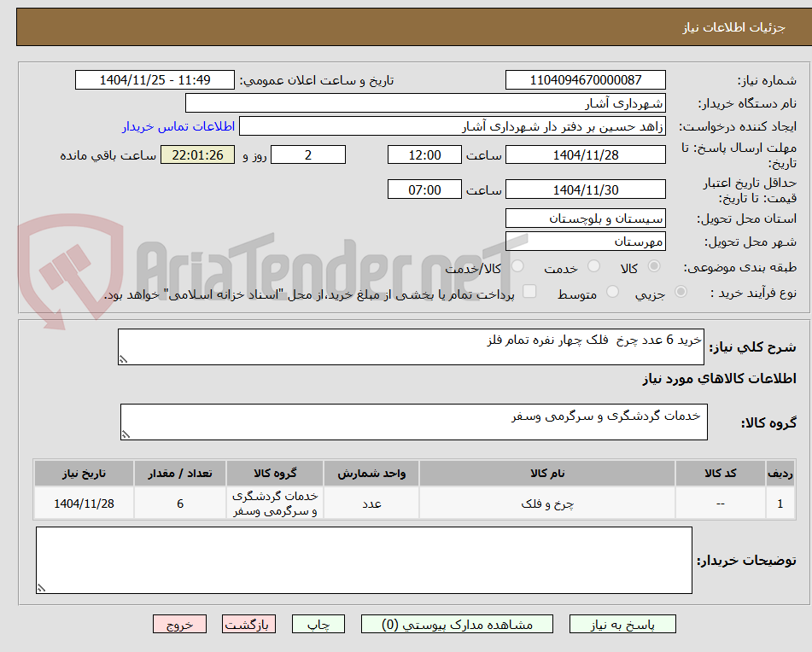Screen dimensions: 812x652
Task: Click the announcement date field 1404/11/25 - 11:49
Action: pos(155,80)
